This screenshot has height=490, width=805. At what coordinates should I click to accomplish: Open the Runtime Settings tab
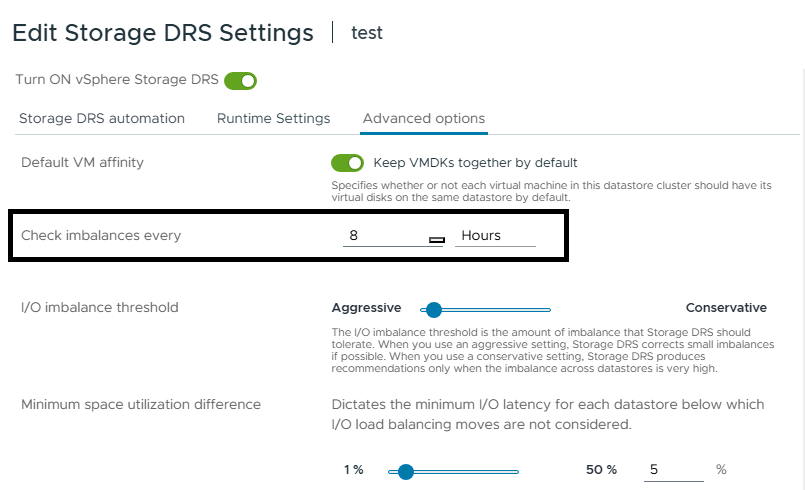click(x=273, y=118)
